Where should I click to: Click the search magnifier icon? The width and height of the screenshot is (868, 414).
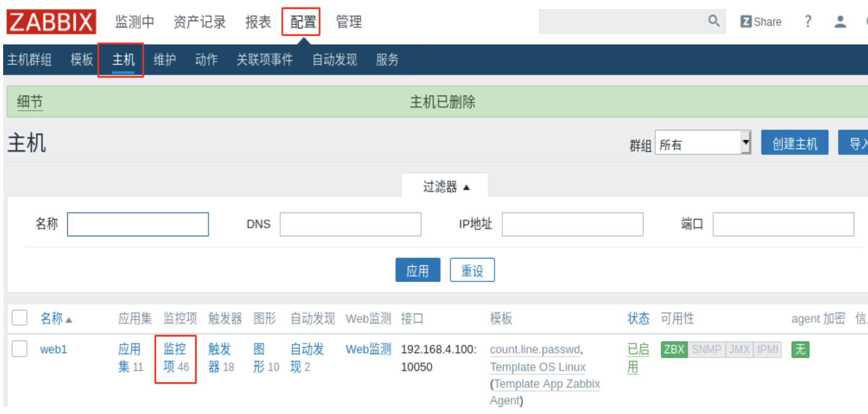714,21
